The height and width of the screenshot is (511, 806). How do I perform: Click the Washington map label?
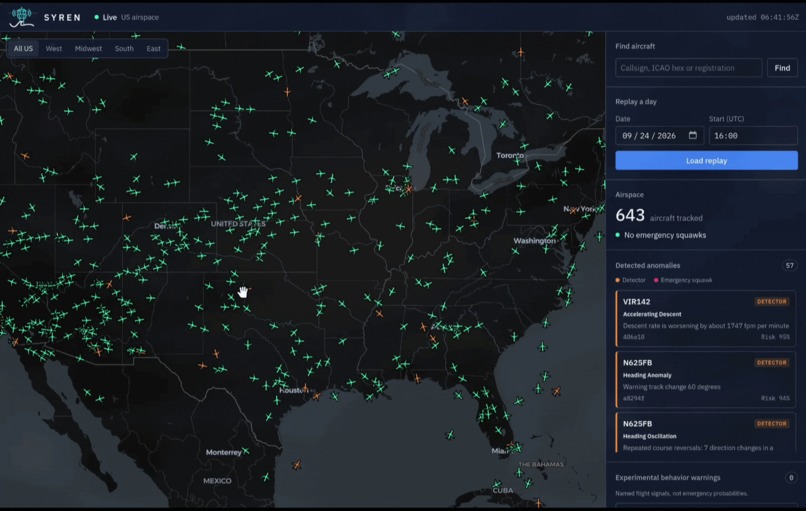click(534, 241)
